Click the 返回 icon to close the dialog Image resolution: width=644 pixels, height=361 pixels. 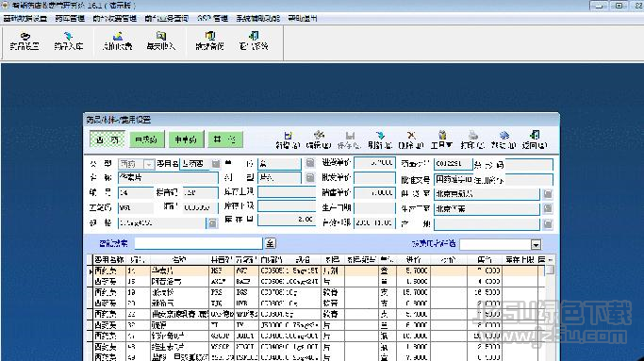(535, 140)
